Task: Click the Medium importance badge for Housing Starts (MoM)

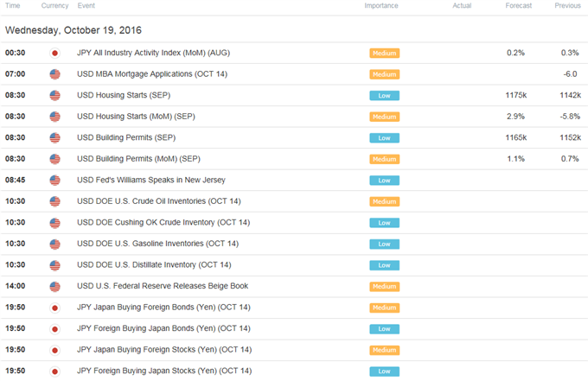Action: pyautogui.click(x=385, y=117)
